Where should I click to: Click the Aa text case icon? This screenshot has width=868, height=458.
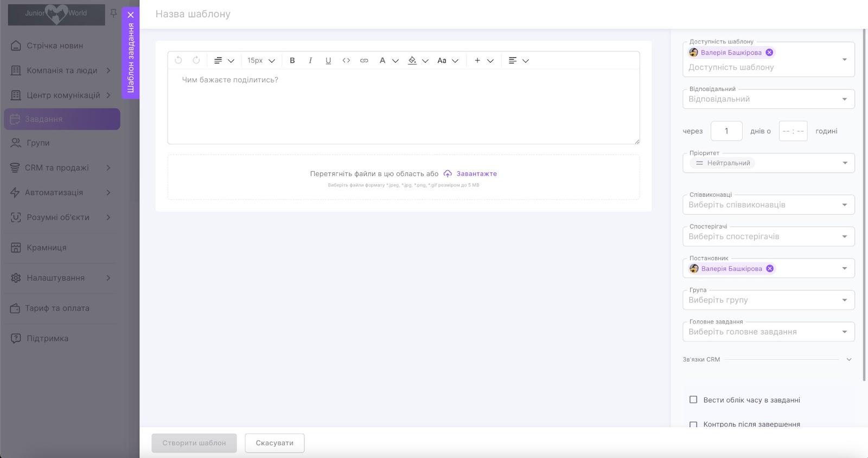coord(442,61)
